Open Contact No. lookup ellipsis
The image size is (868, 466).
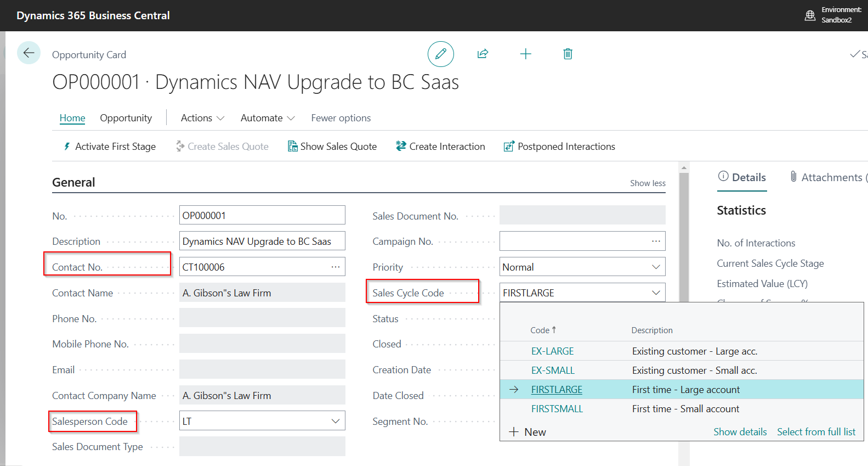coord(336,267)
